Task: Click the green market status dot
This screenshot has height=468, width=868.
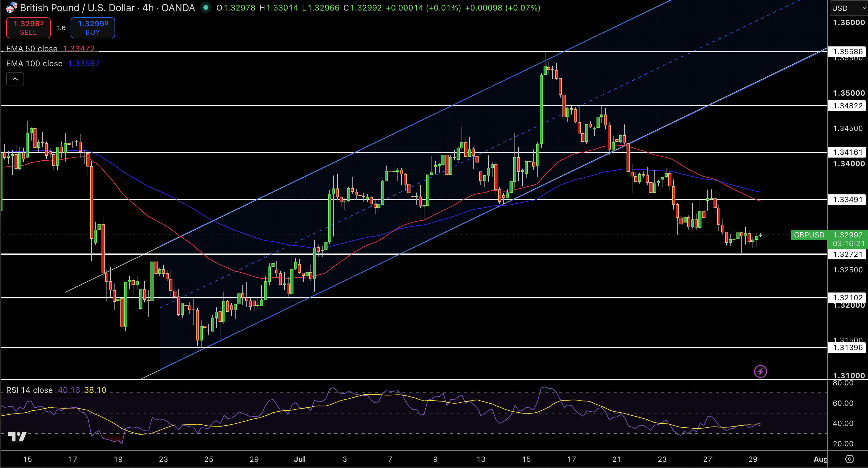Action: pyautogui.click(x=206, y=7)
